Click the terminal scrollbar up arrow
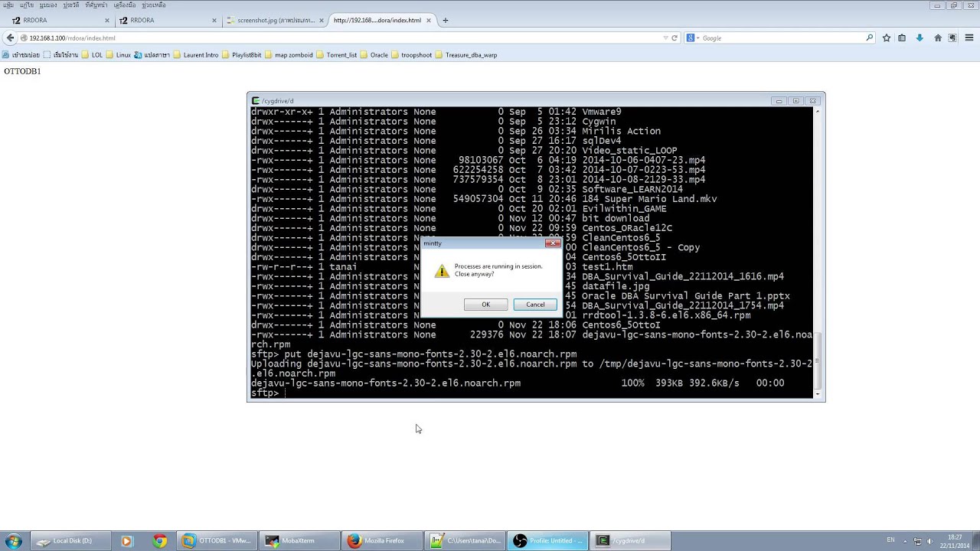Viewport: 980px width, 551px height. pos(818,112)
